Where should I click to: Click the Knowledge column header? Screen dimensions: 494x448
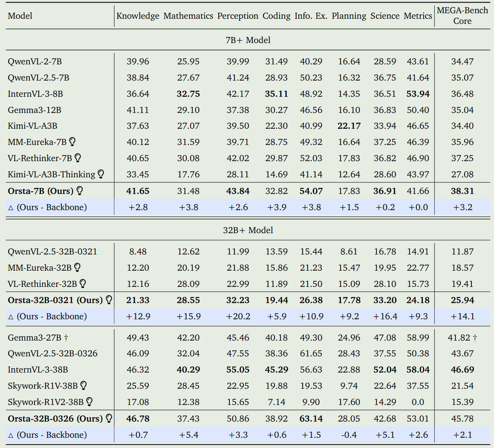coord(138,16)
